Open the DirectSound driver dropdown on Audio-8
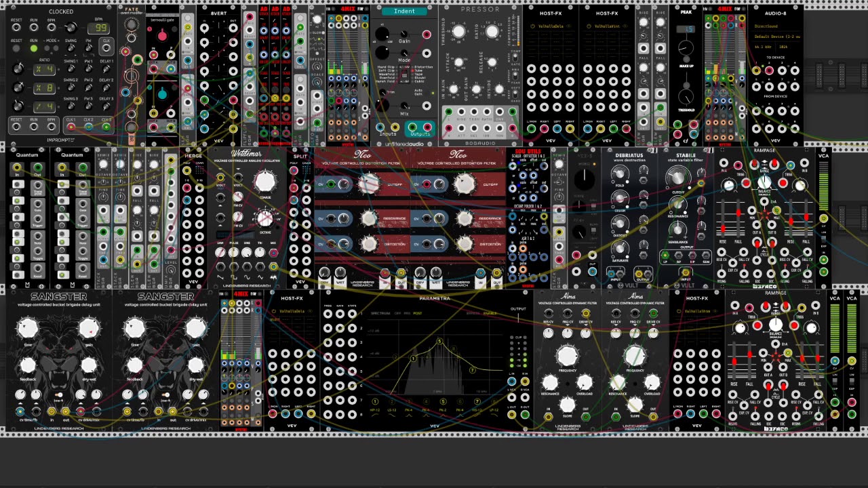The width and height of the screenshot is (868, 488). click(777, 27)
